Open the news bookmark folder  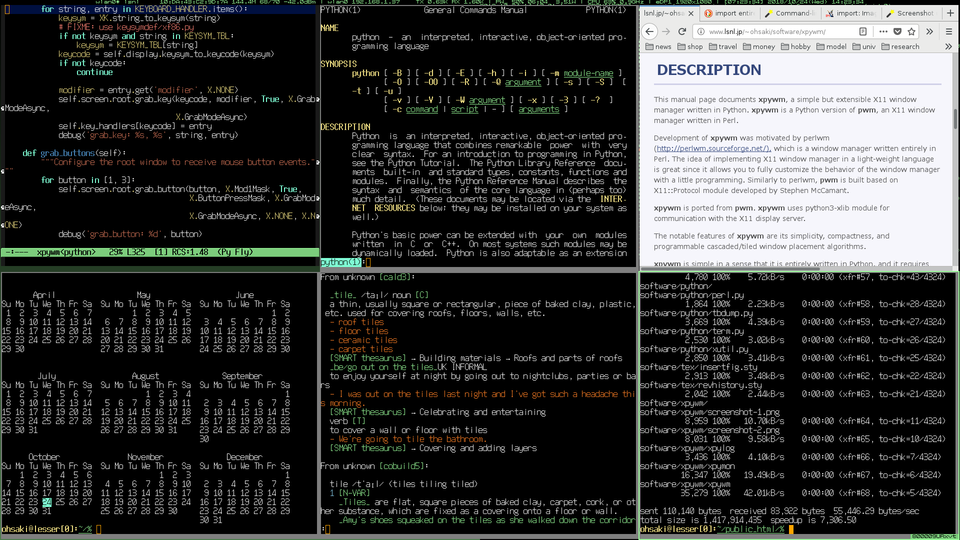click(x=658, y=47)
